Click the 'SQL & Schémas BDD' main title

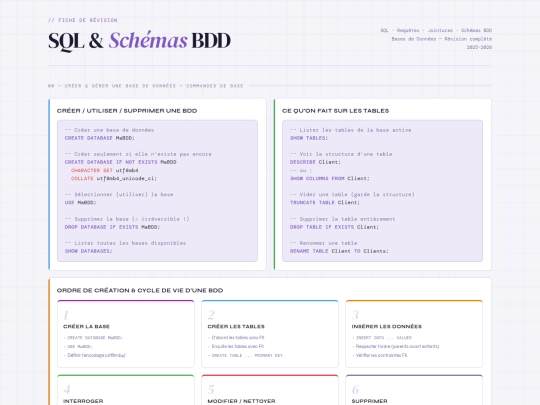coord(139,41)
